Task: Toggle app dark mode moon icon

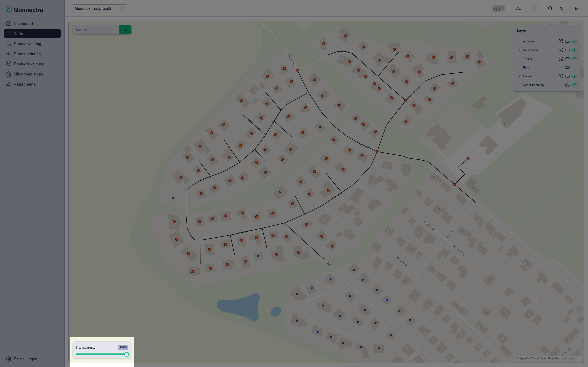Action: [562, 8]
